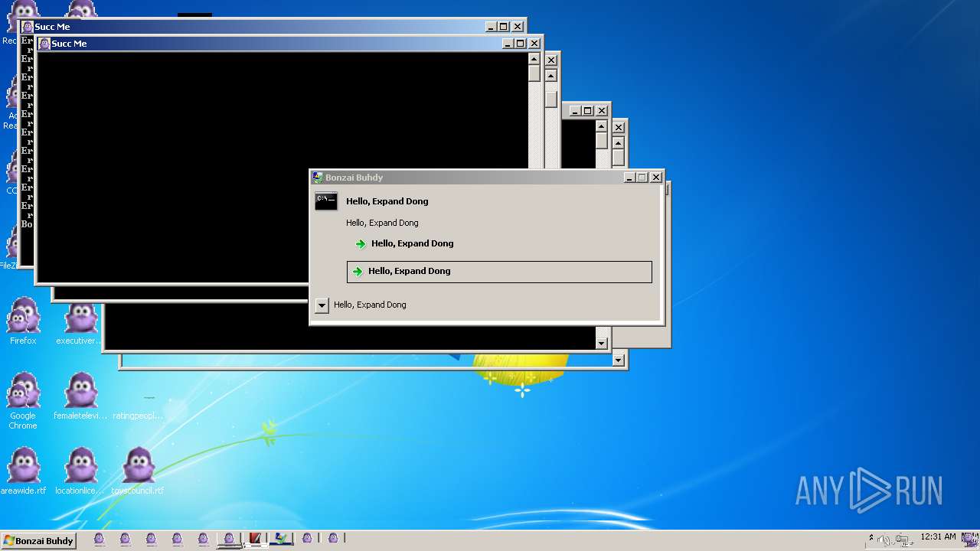Select the ratingpeopl... desktop file
The height and width of the screenshot is (551, 980).
pos(138,406)
